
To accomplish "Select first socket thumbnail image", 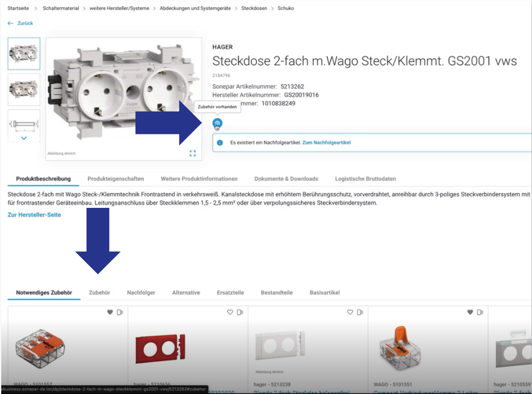I will point(24,53).
